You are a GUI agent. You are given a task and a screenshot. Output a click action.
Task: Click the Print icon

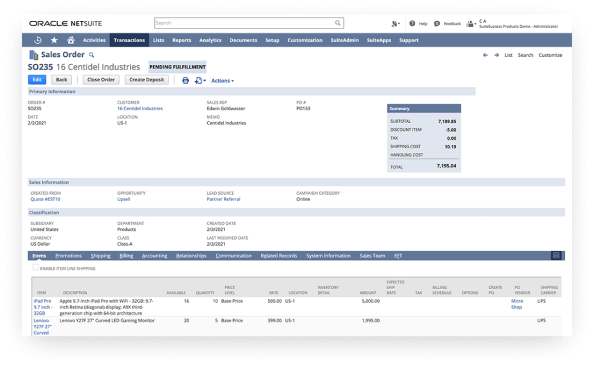tap(185, 80)
